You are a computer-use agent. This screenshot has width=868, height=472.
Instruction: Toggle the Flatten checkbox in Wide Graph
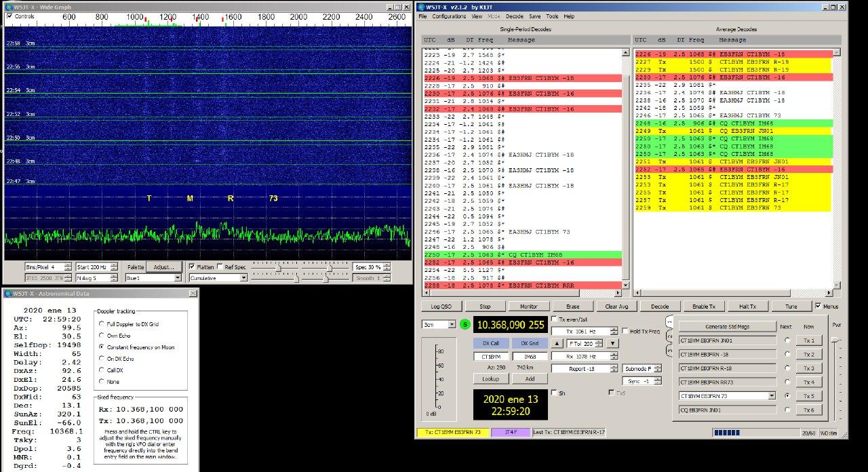(192, 267)
